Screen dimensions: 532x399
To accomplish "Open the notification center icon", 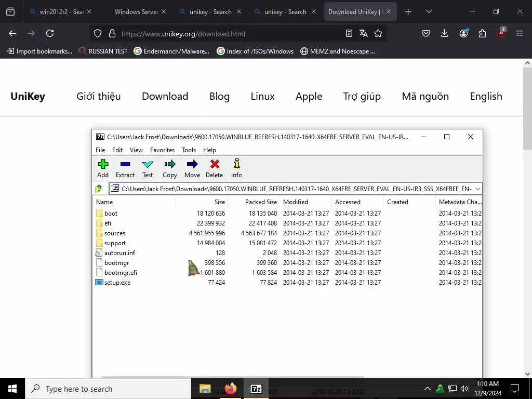I will tap(515, 389).
